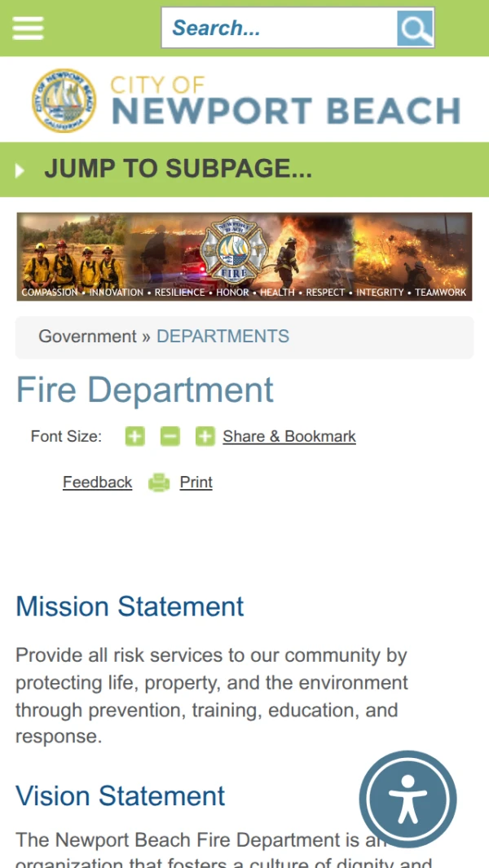489x868 pixels.
Task: Click the plus icon beside Share & Bookmark
Action: (205, 437)
